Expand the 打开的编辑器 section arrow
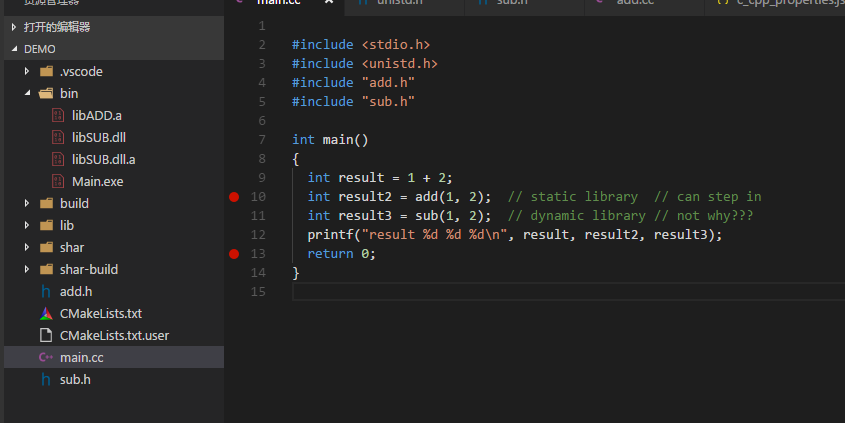The width and height of the screenshot is (845, 423). click(x=14, y=27)
